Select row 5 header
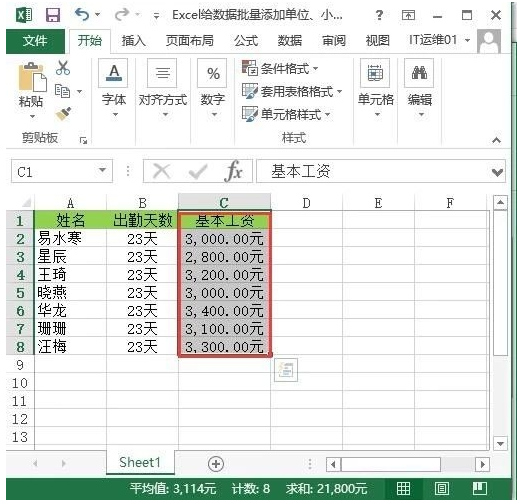The width and height of the screenshot is (523, 500). pos(20,293)
